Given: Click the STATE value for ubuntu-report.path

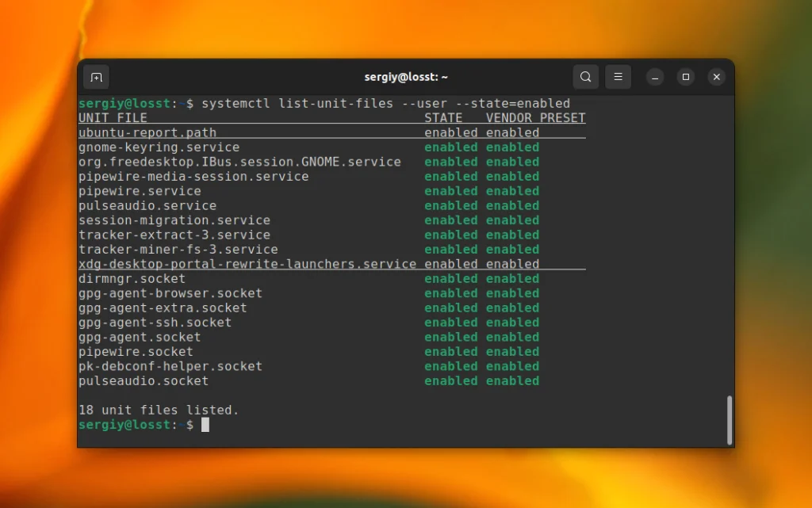Looking at the screenshot, I should click(451, 132).
